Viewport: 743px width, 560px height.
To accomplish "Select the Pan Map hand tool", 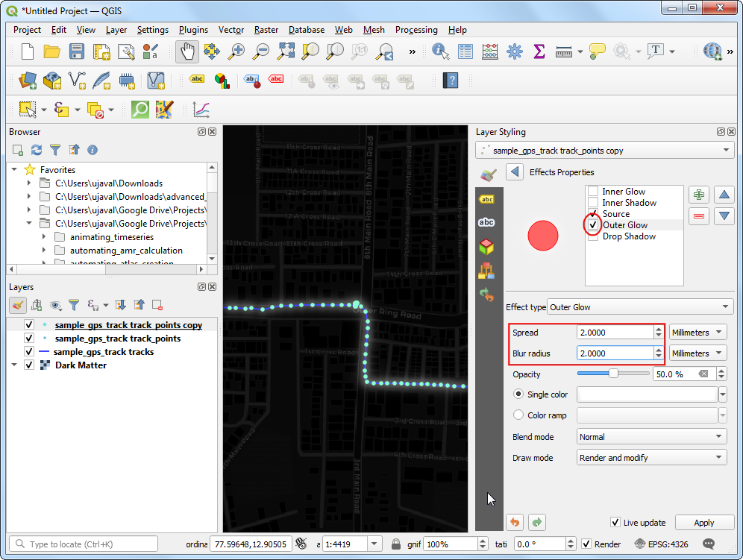I will (x=187, y=51).
